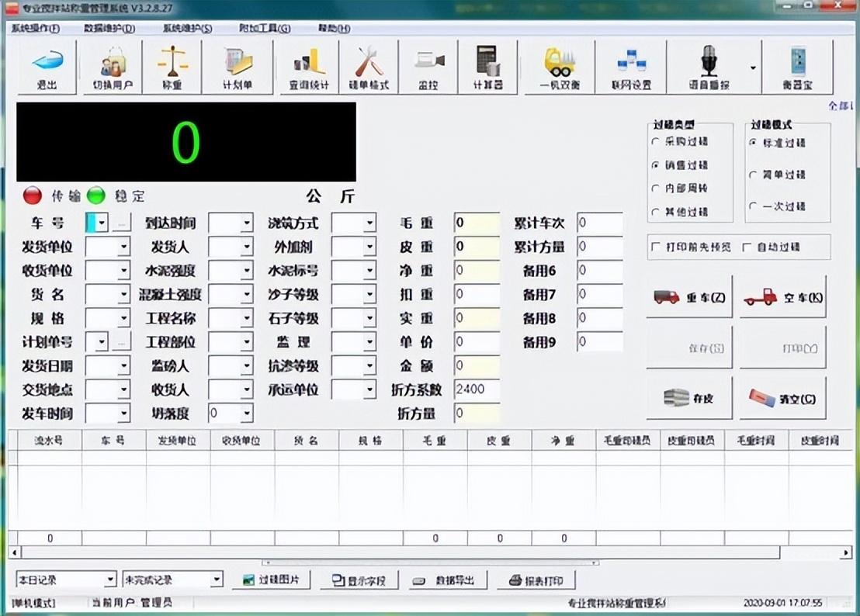Click the 退出 exit toolbar icon

point(47,67)
